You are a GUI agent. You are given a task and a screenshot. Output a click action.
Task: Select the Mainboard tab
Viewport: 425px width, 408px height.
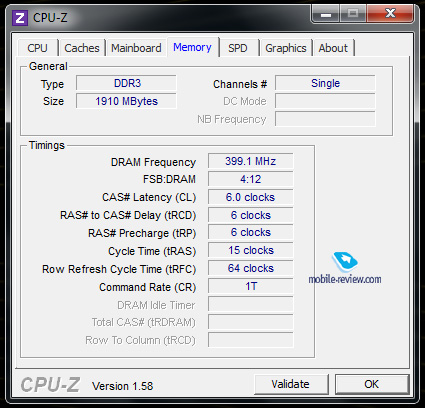tap(136, 48)
